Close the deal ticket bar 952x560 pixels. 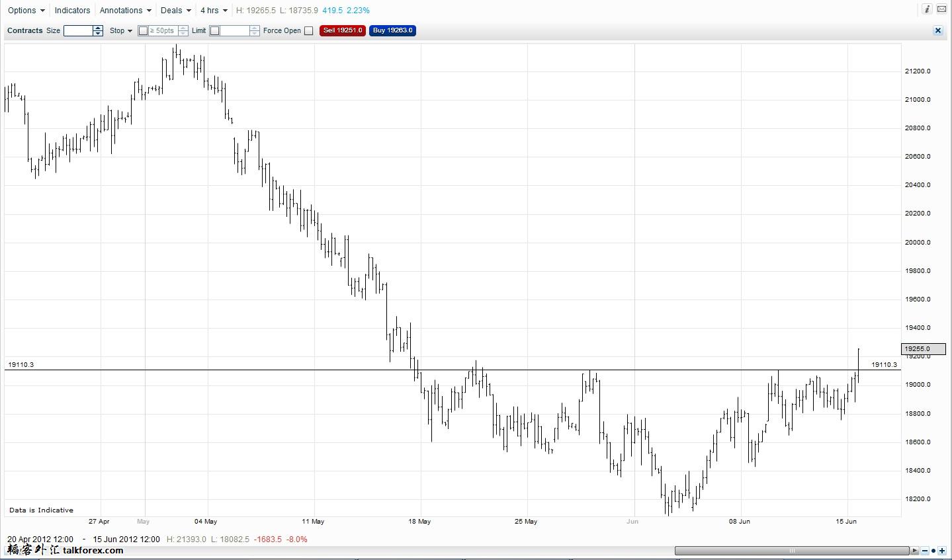click(x=937, y=30)
